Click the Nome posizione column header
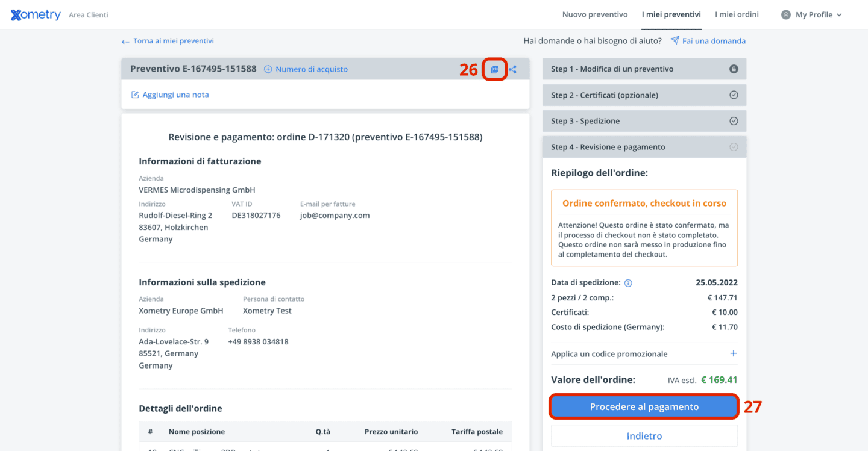 point(197,432)
